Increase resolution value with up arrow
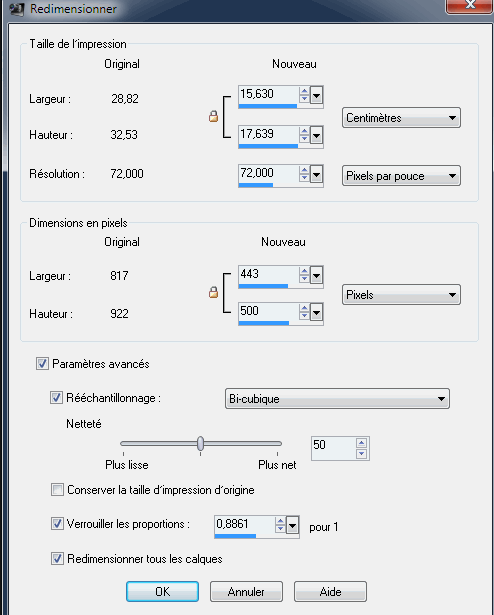The image size is (494, 615). tap(304, 169)
